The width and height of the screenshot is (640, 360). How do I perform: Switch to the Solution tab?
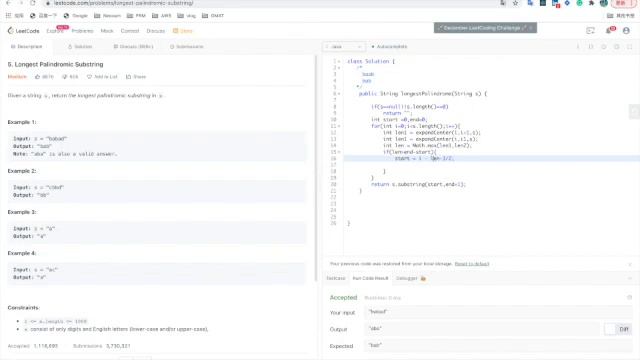80,47
